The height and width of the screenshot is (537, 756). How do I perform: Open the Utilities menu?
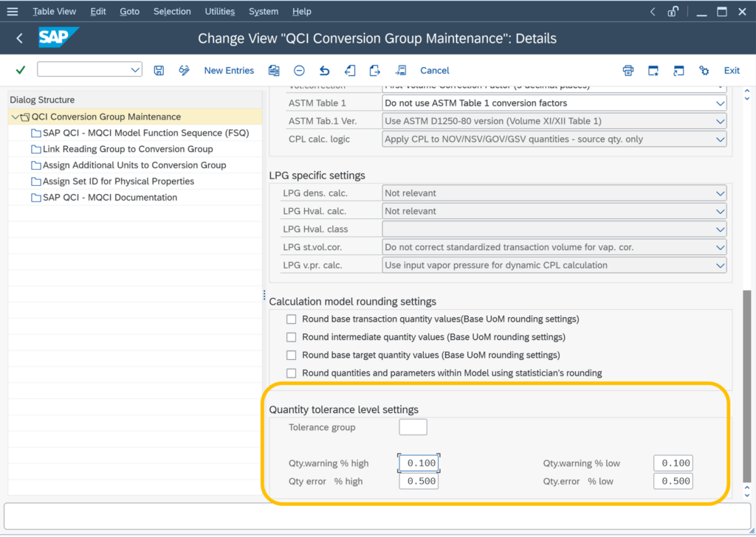[220, 11]
